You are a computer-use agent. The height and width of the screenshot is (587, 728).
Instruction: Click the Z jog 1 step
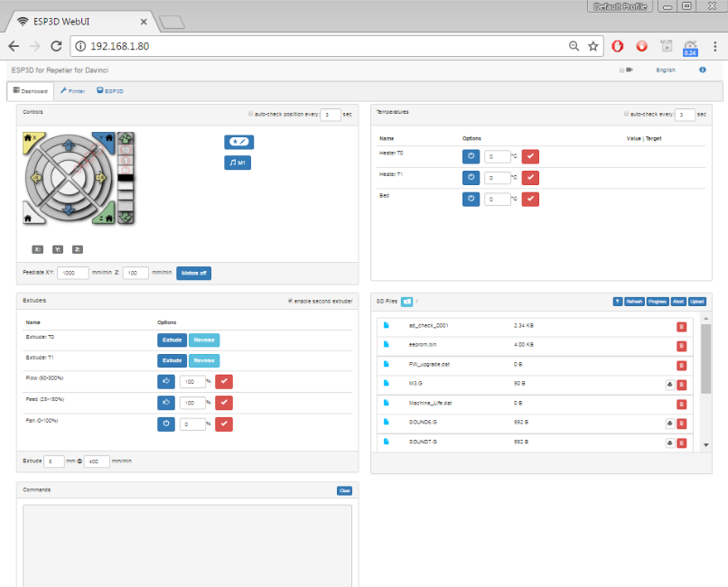(x=126, y=161)
